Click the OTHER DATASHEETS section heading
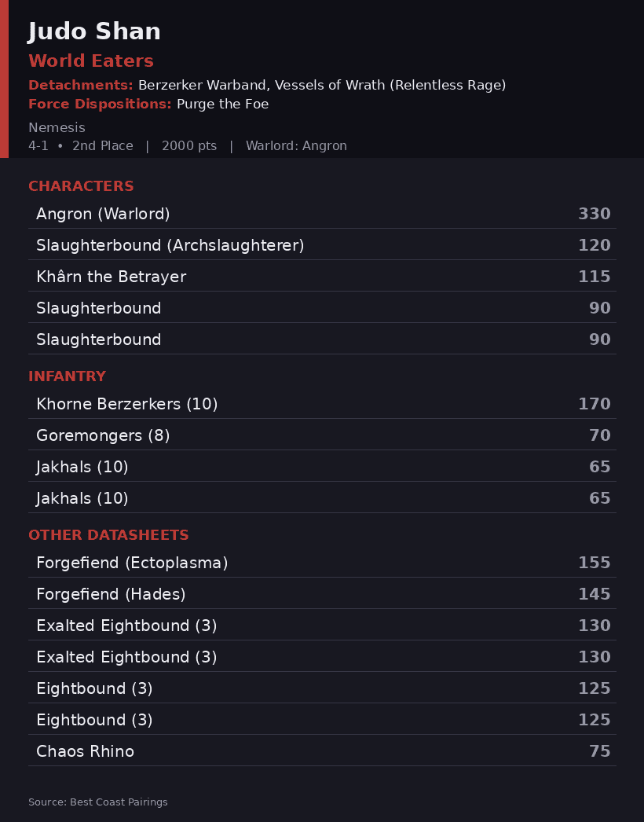This screenshot has height=822, width=644. click(x=108, y=535)
